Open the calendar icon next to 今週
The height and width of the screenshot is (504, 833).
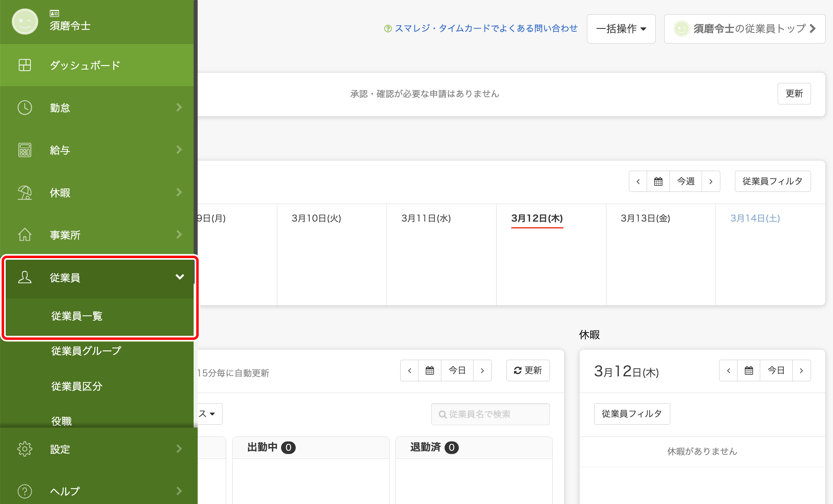[x=658, y=181]
